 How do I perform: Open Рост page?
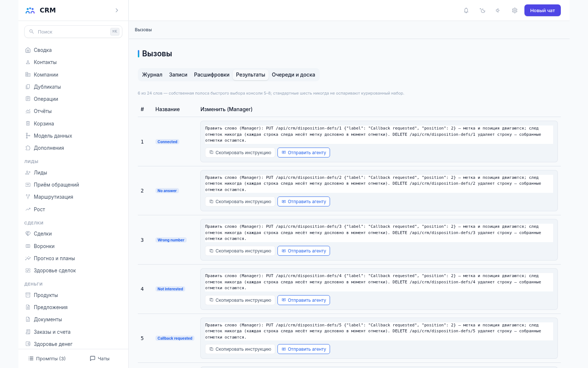coord(73,209)
